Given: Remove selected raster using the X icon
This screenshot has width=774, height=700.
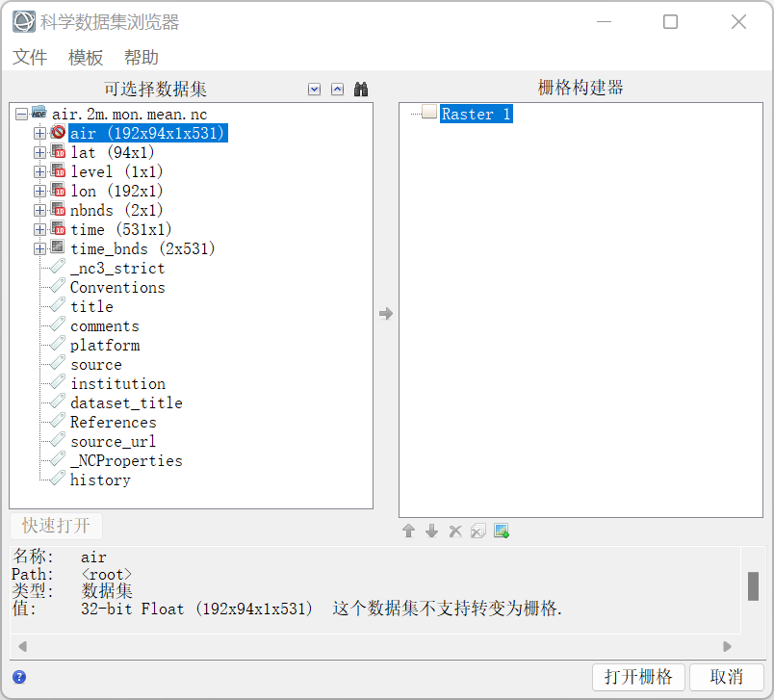Looking at the screenshot, I should [454, 530].
